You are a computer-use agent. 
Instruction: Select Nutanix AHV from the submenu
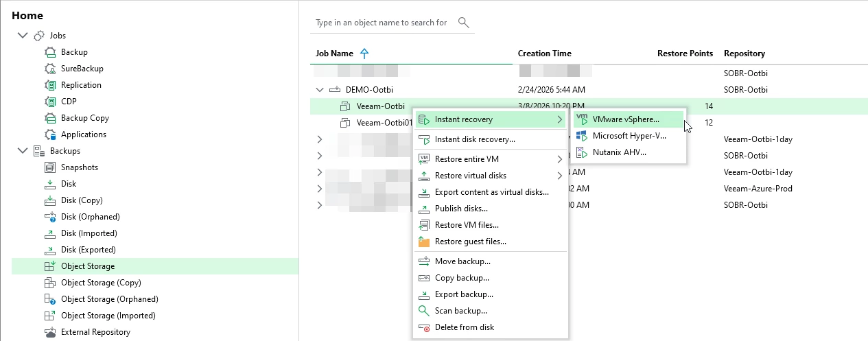click(619, 152)
